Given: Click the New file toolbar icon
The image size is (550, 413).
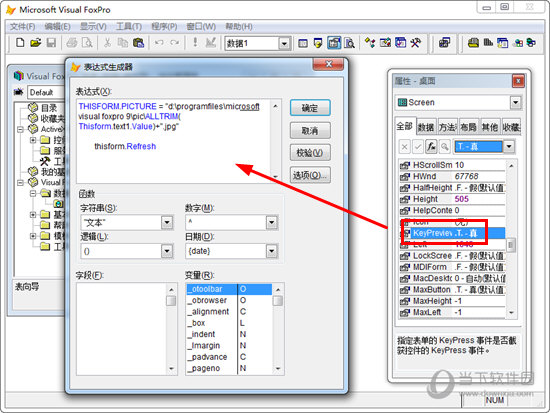Looking at the screenshot, I should [20, 43].
